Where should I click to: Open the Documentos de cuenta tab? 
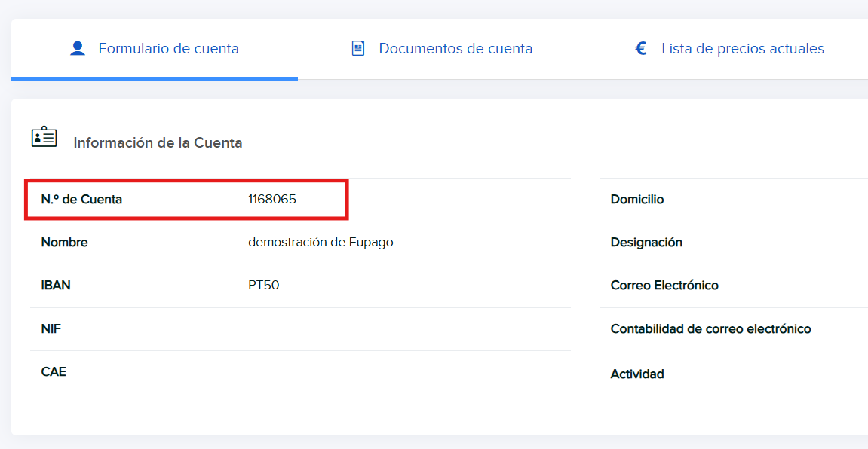[455, 49]
